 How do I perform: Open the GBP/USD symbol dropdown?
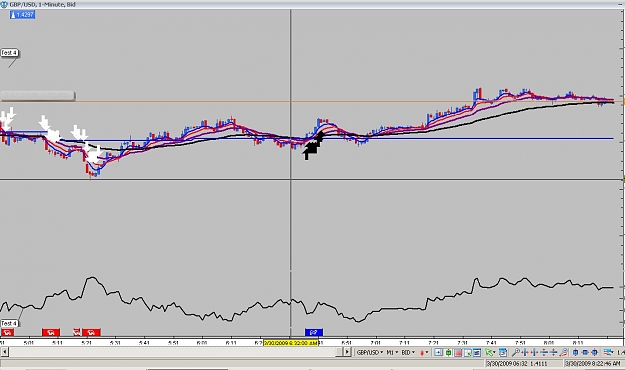click(x=370, y=352)
